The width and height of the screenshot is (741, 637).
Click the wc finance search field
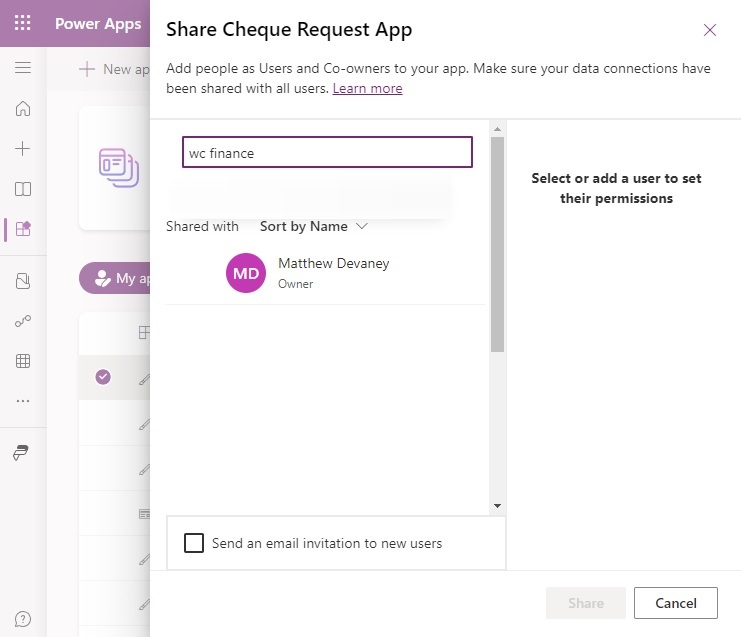click(x=327, y=152)
